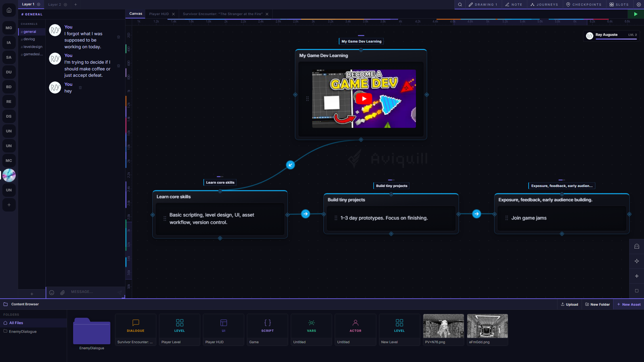Click the search magnifier icon
Viewport: 644px width, 362px height.
pyautogui.click(x=460, y=5)
